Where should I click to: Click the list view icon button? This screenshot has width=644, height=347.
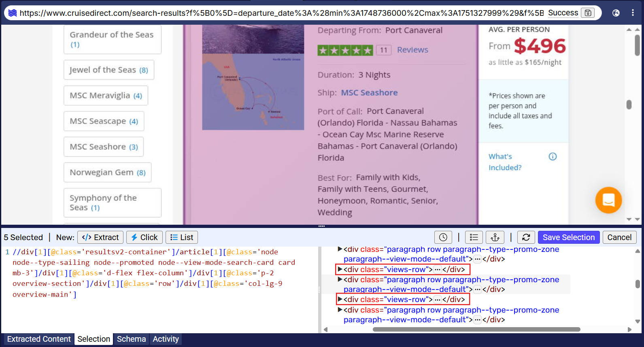474,237
